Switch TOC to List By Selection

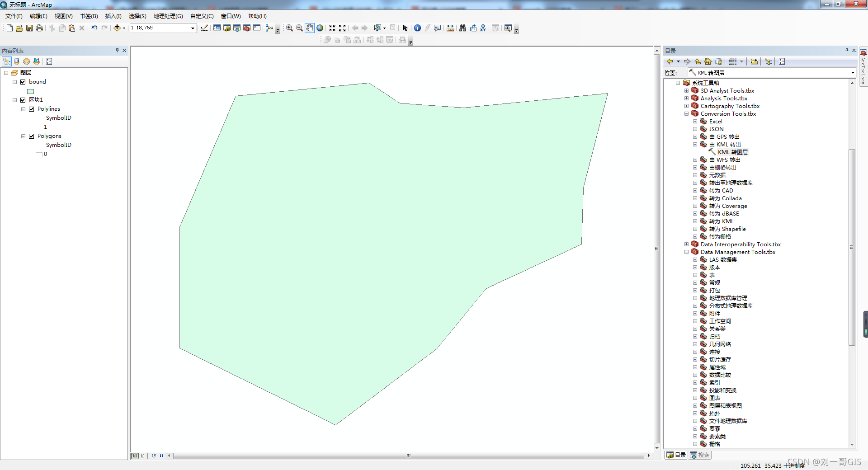(37, 61)
